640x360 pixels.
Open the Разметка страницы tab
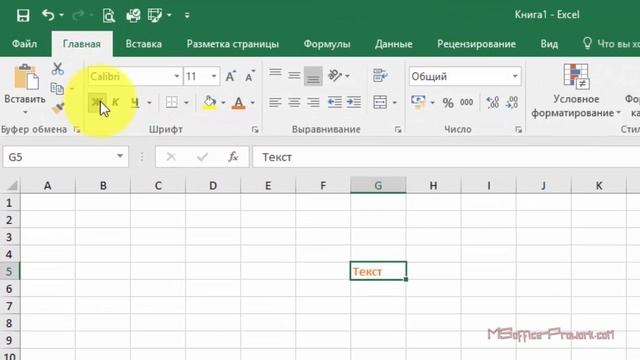233,44
